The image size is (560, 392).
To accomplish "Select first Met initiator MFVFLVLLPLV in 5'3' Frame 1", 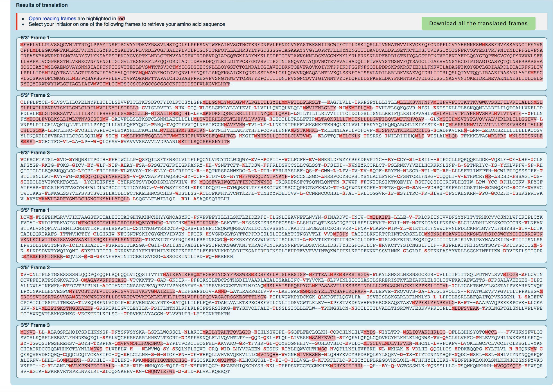I will coord(22,45).
